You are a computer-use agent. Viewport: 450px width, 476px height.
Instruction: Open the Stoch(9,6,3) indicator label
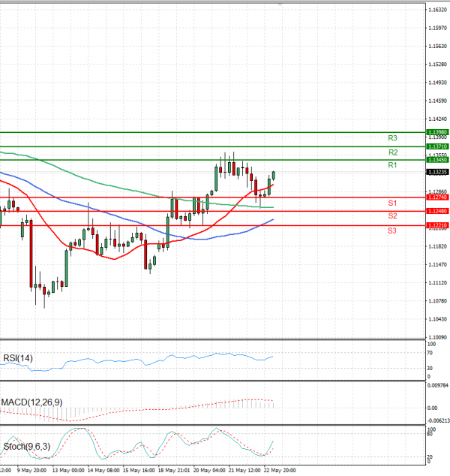pos(28,447)
